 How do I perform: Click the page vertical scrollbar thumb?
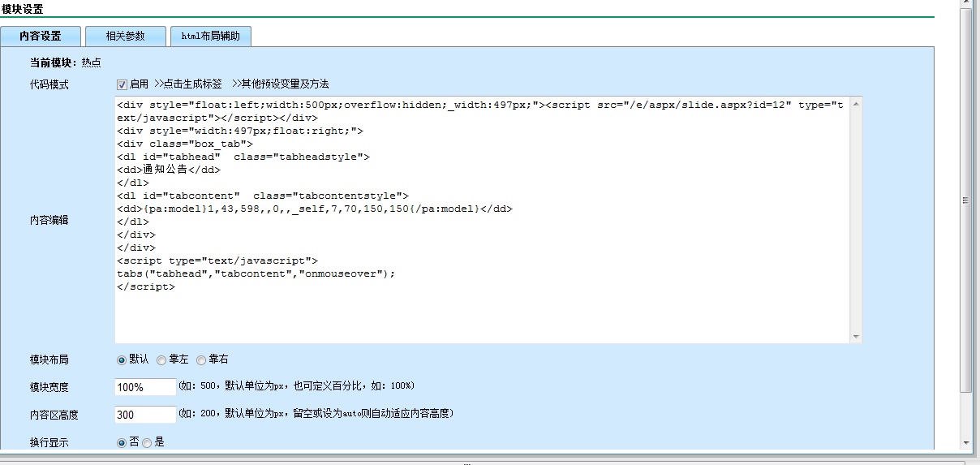point(965,200)
